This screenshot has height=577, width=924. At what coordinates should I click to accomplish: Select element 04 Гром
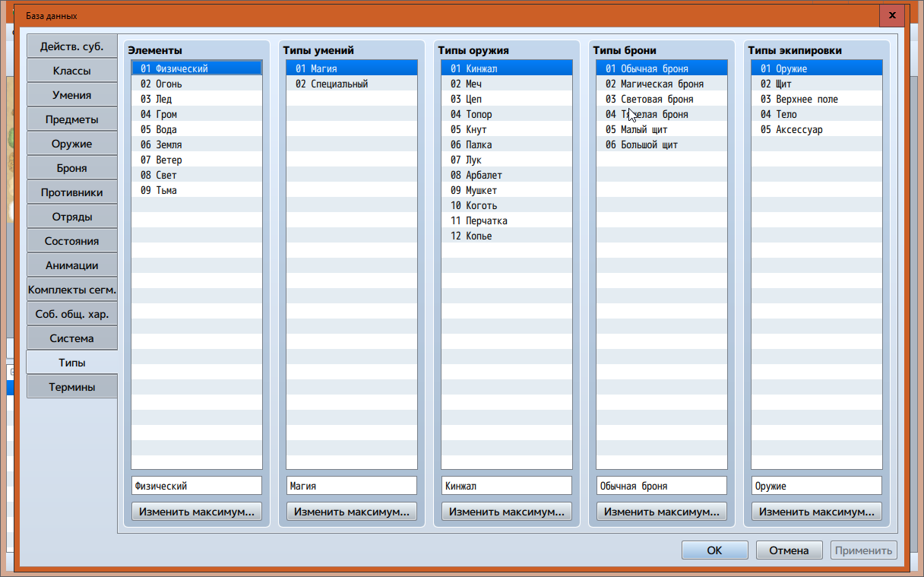coord(197,114)
